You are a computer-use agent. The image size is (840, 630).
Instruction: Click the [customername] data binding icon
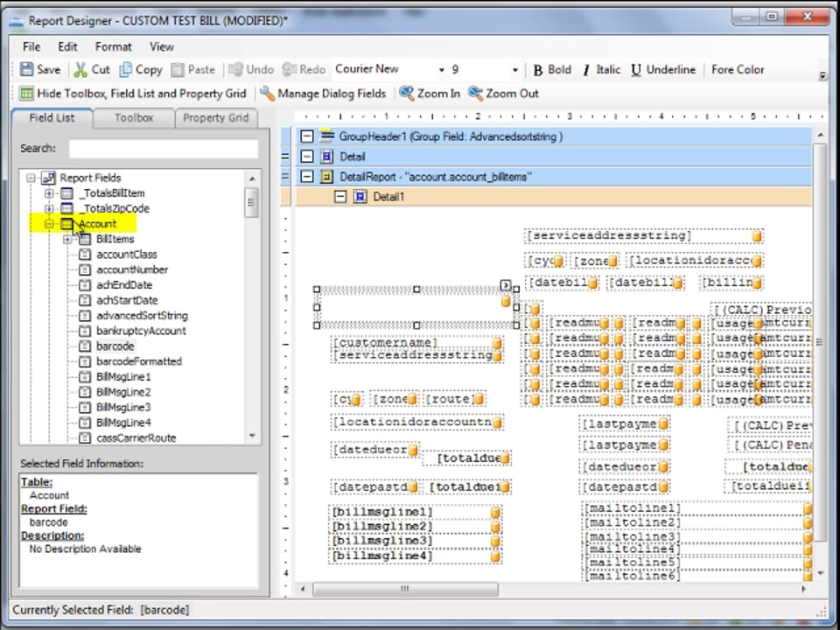pyautogui.click(x=497, y=343)
